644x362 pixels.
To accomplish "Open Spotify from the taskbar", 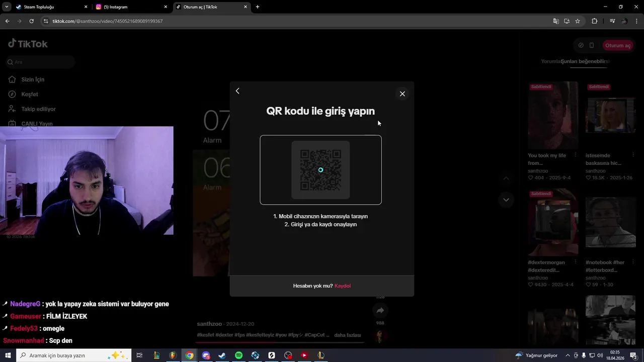I will pyautogui.click(x=238, y=355).
